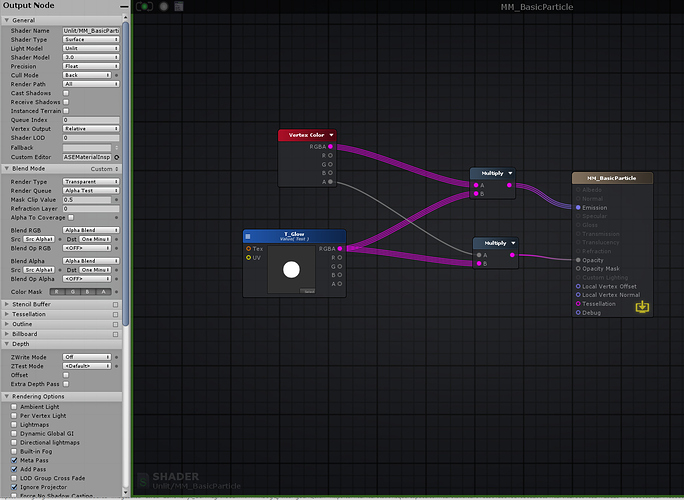Click output port of upper Multiply node
Image resolution: width=684 pixels, height=500 pixels.
509,185
